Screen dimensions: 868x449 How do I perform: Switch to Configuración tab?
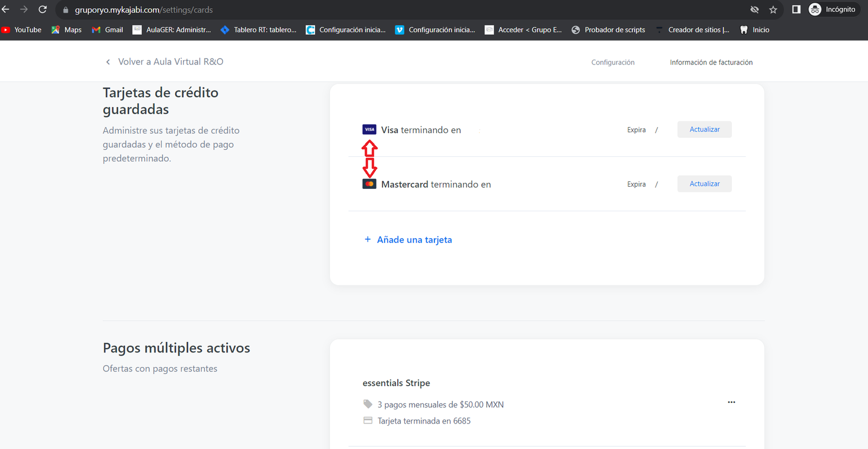612,62
